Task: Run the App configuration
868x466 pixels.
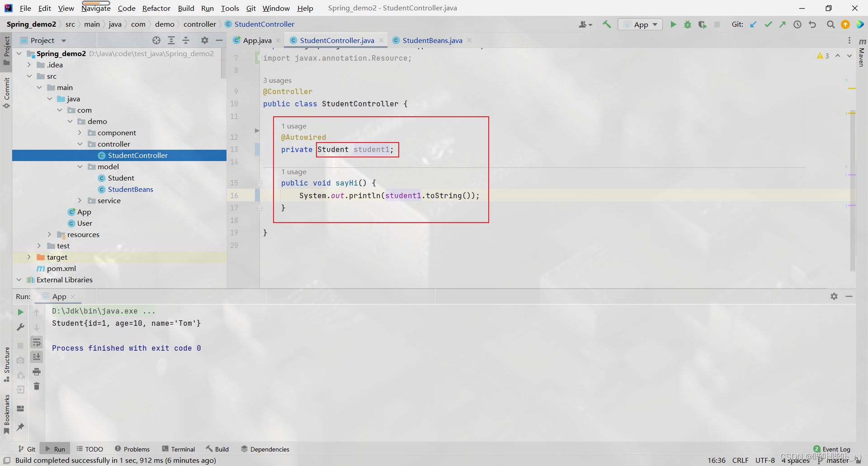Action: (x=673, y=24)
